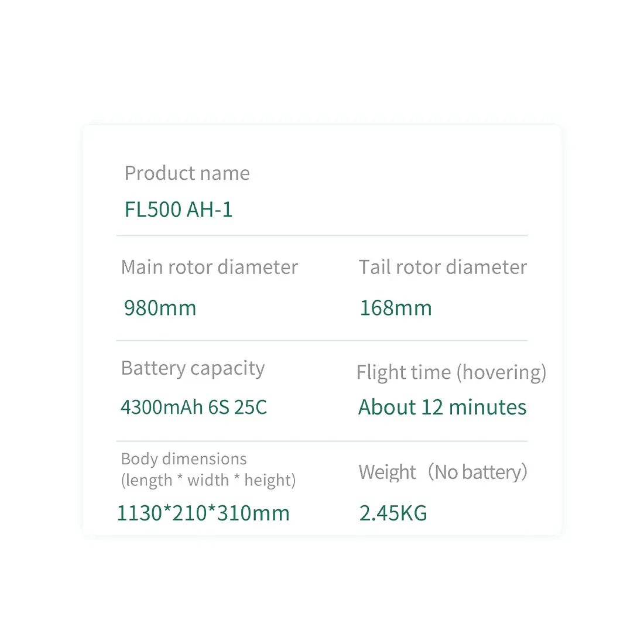
Task: Select the 980mm main rotor value
Action: [x=160, y=307]
